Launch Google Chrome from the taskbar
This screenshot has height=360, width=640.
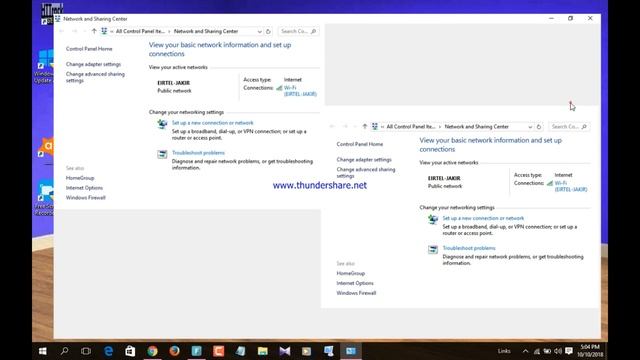pos(152,351)
